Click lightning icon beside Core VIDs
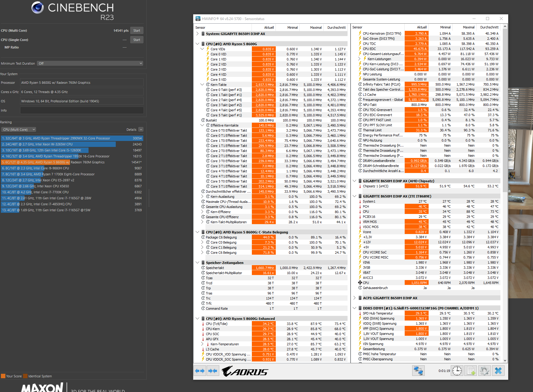Viewport: 533px width, 392px height. [208, 49]
